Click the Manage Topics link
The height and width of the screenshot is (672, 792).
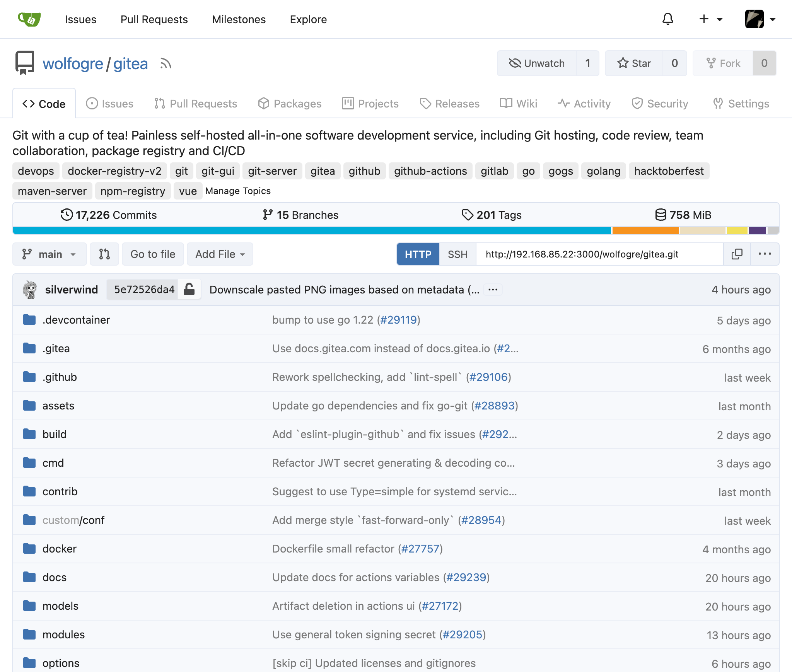click(x=238, y=191)
